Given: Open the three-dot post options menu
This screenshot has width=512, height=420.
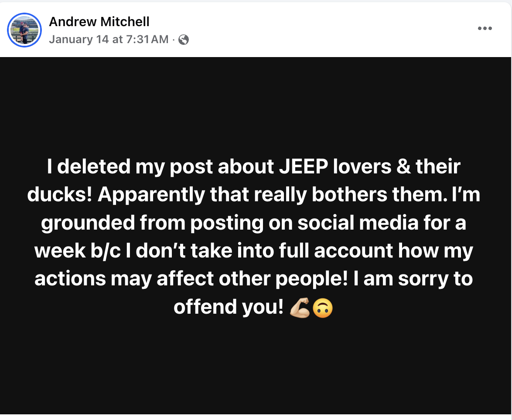Looking at the screenshot, I should pyautogui.click(x=485, y=28).
